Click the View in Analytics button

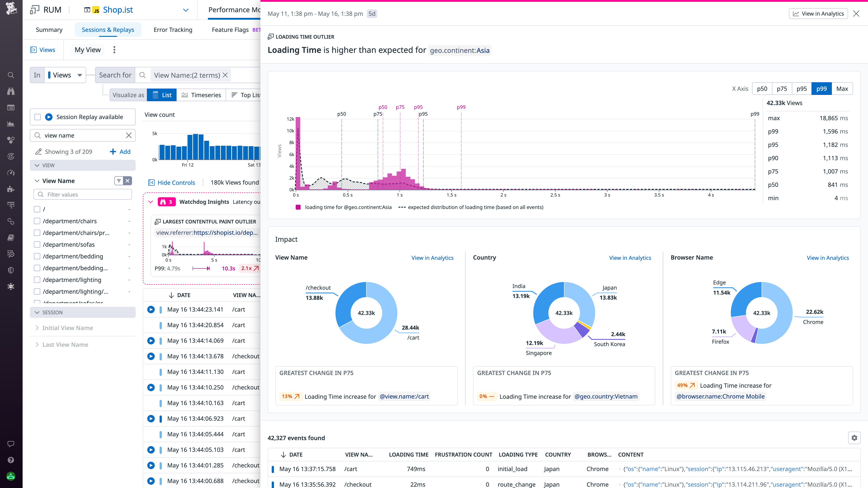coord(818,14)
